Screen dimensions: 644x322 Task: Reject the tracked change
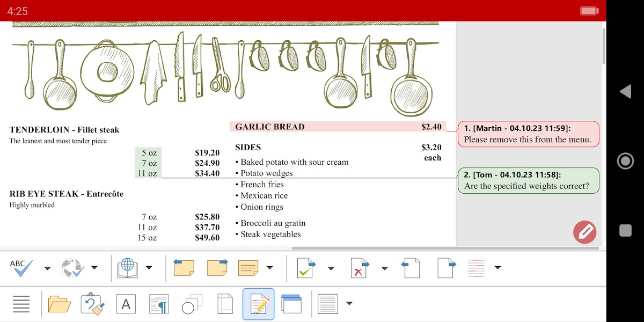[x=359, y=267]
